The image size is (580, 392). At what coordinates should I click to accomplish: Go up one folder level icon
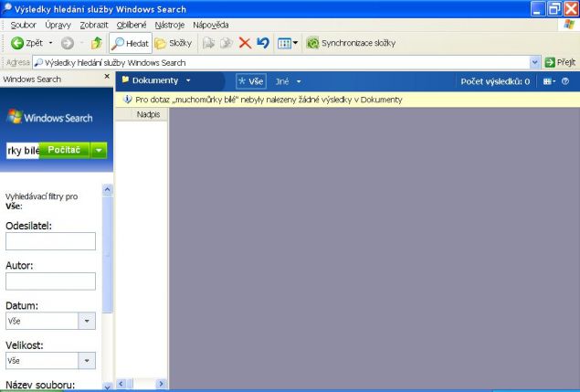click(97, 43)
